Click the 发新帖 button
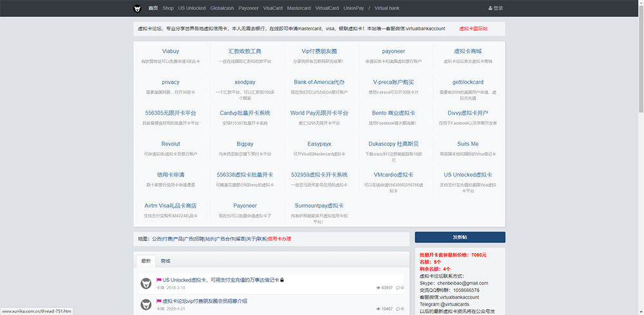This screenshot has width=644, height=315. 460,238
